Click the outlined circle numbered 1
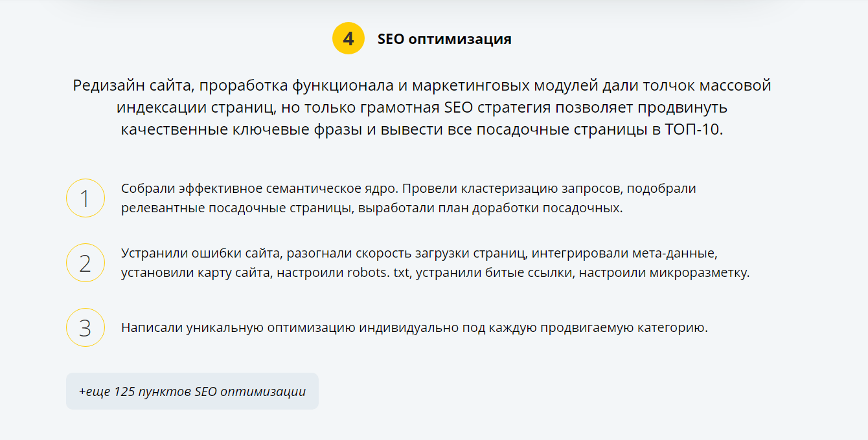 pyautogui.click(x=86, y=198)
